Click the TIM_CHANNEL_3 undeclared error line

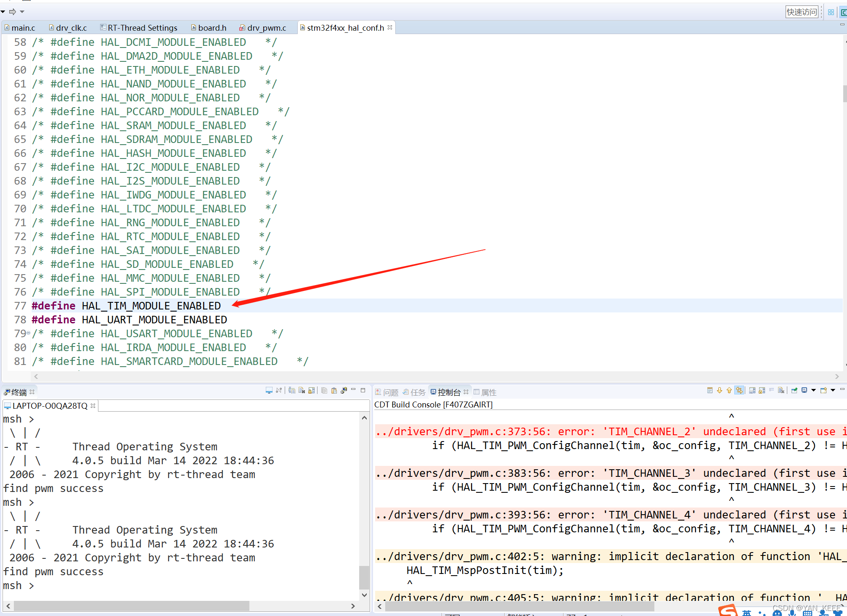(611, 473)
